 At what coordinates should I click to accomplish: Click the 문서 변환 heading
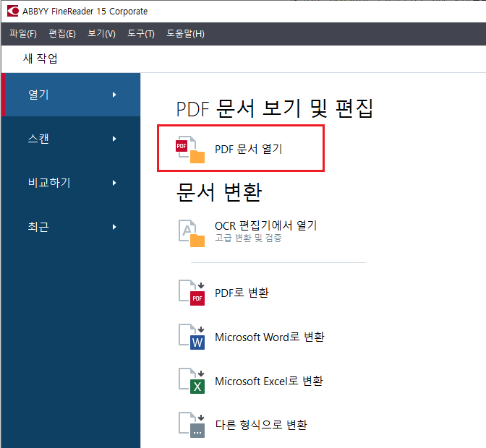point(219,192)
